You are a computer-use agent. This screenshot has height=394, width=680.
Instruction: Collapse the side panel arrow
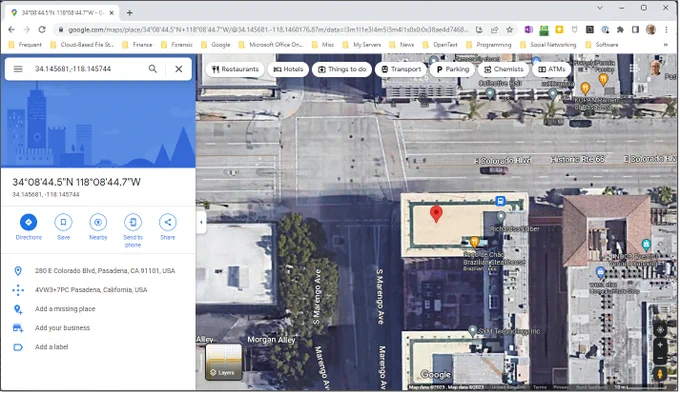(x=201, y=222)
